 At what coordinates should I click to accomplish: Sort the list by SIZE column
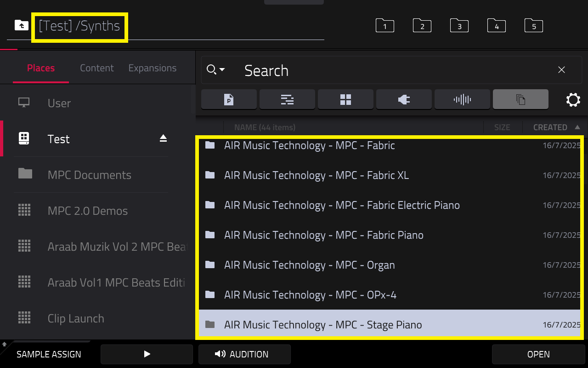tap(502, 127)
